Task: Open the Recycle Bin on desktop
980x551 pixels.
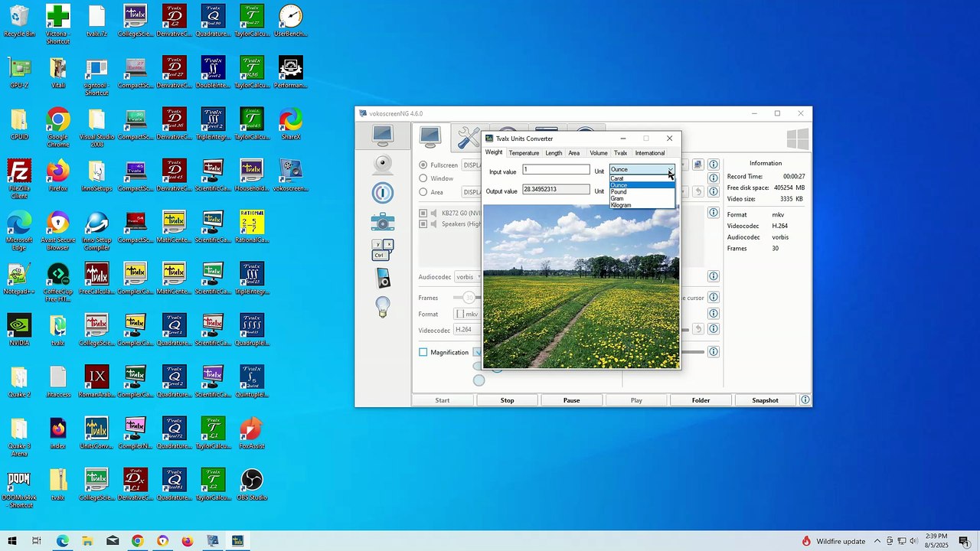Action: point(19,21)
